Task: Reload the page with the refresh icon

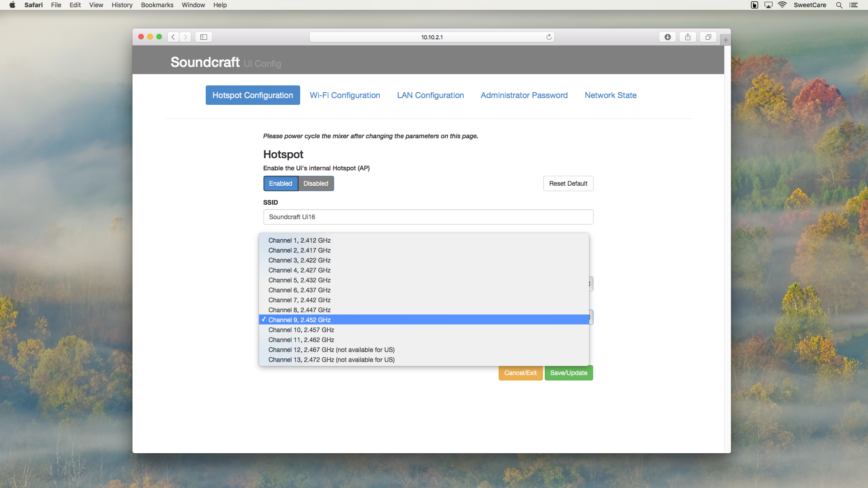Action: (549, 37)
